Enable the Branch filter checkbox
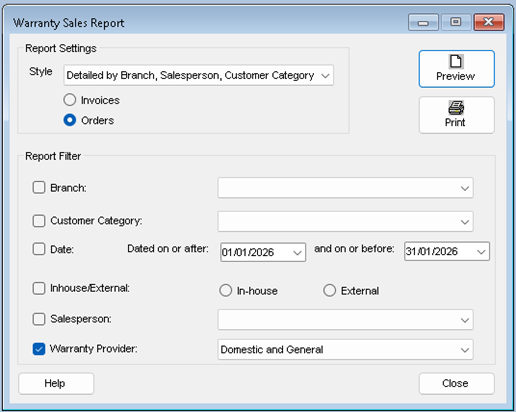516x412 pixels. (39, 187)
